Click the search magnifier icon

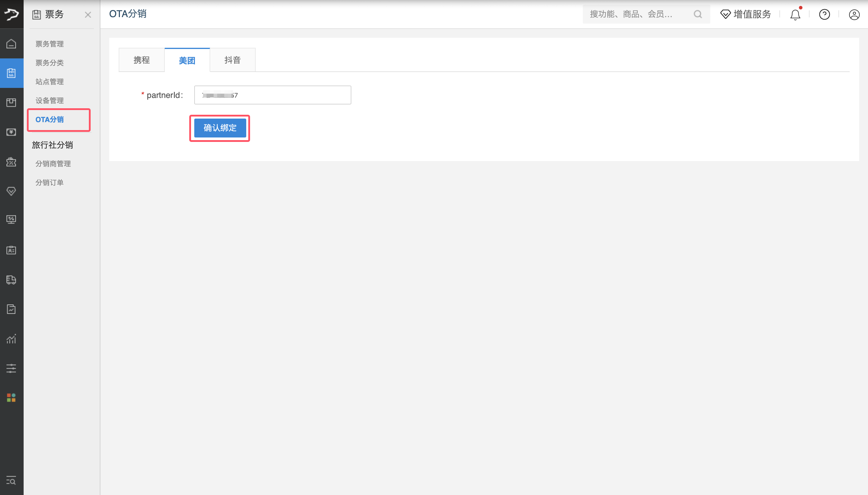[x=698, y=14]
